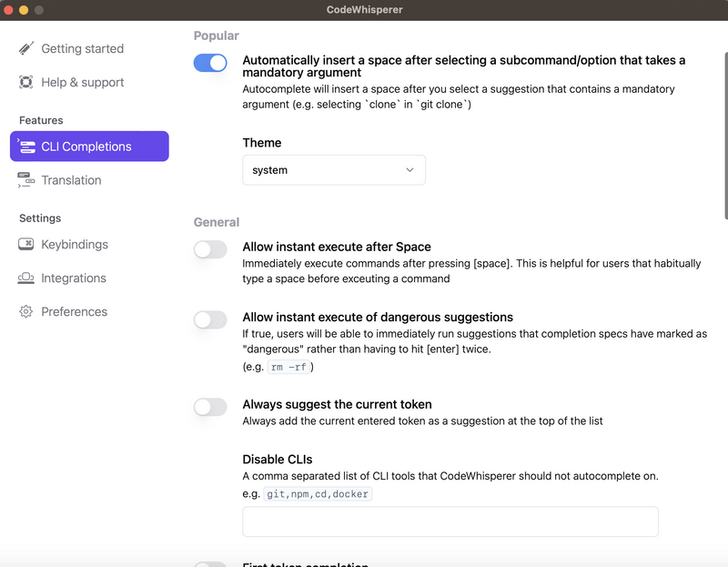Click the Theme dropdown chevron arrow

[x=409, y=170]
